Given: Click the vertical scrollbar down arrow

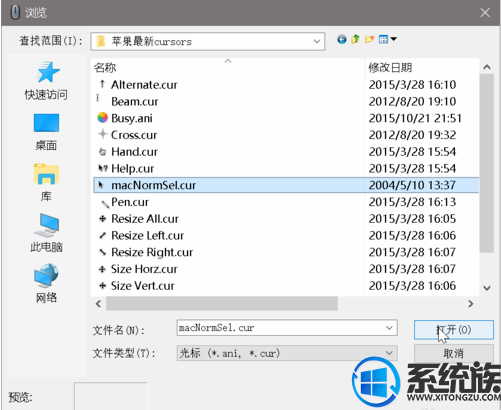Looking at the screenshot, I should click(x=487, y=288).
